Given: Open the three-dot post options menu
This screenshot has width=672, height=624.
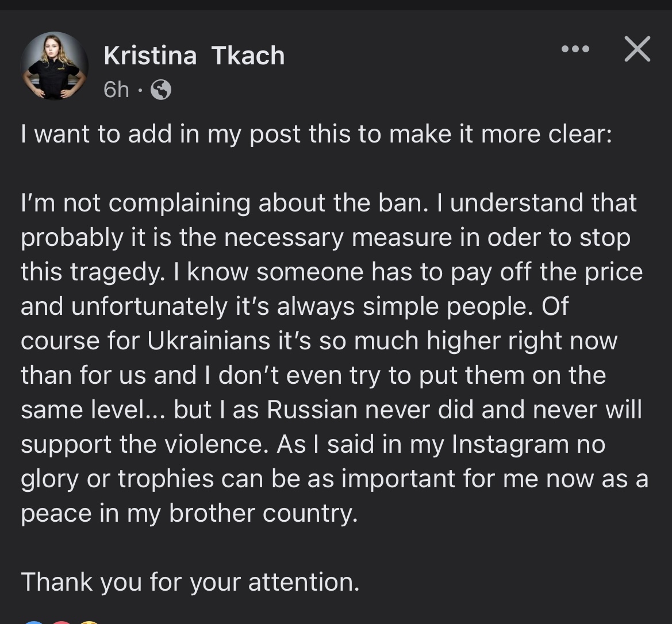Looking at the screenshot, I should click(575, 49).
